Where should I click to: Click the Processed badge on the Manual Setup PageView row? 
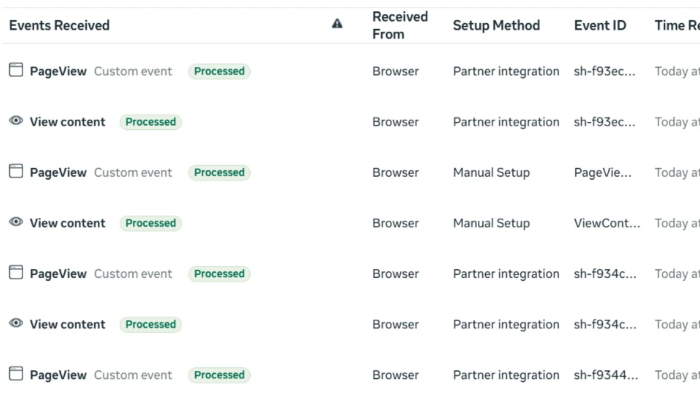[x=219, y=173]
